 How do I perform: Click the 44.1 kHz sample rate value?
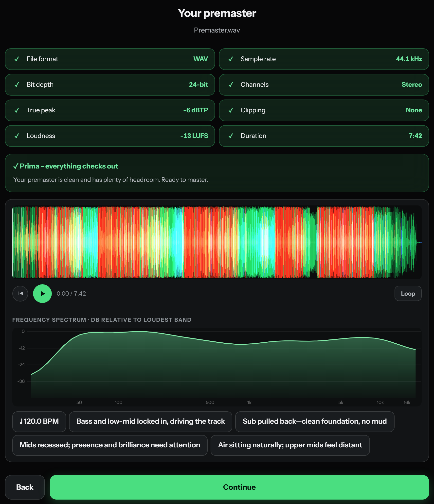click(409, 59)
